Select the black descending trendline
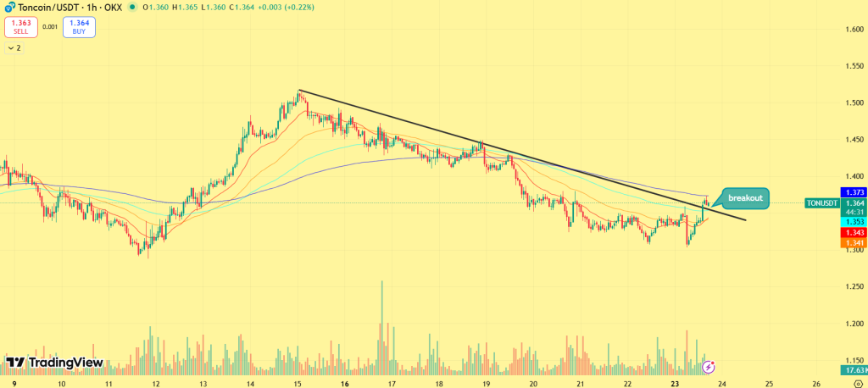Viewport: 868px width, 388px height. point(509,154)
